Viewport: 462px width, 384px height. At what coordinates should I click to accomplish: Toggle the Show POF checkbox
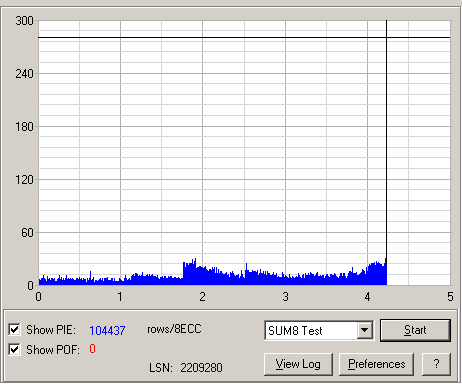point(14,349)
